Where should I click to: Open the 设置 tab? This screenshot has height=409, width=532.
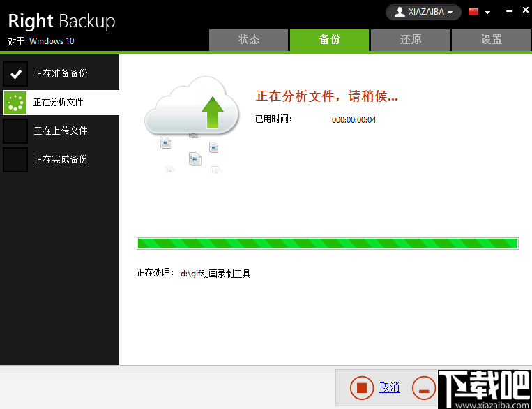tap(491, 40)
